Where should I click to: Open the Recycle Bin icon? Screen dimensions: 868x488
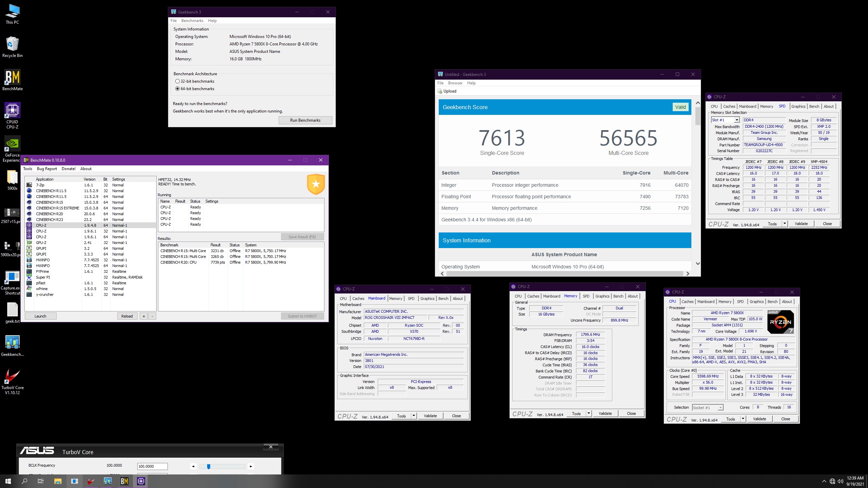click(x=13, y=47)
